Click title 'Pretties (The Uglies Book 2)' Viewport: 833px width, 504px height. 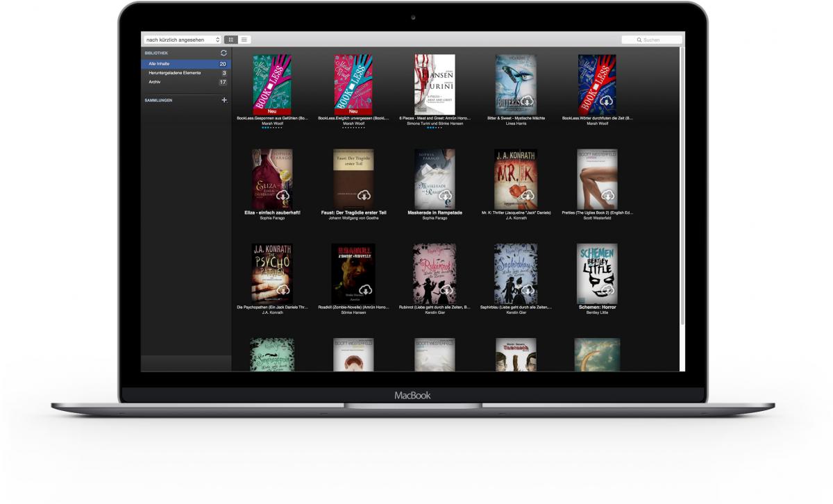597,213
